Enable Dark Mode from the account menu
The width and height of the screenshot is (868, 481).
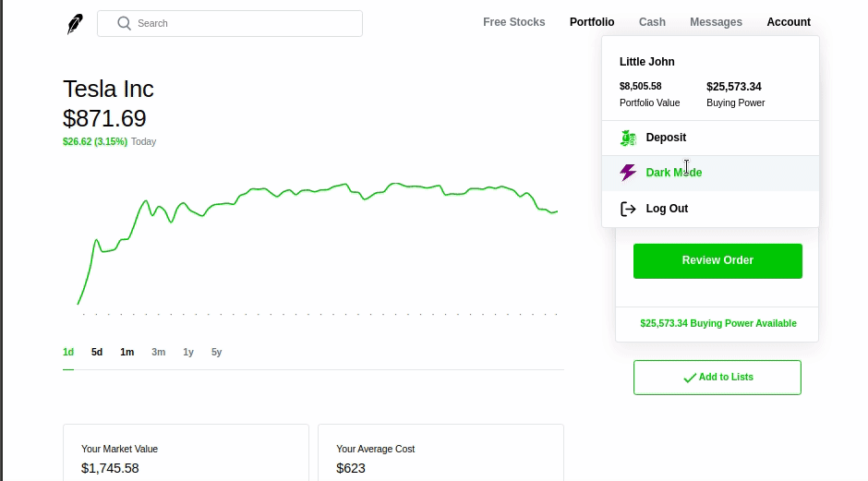coord(710,173)
